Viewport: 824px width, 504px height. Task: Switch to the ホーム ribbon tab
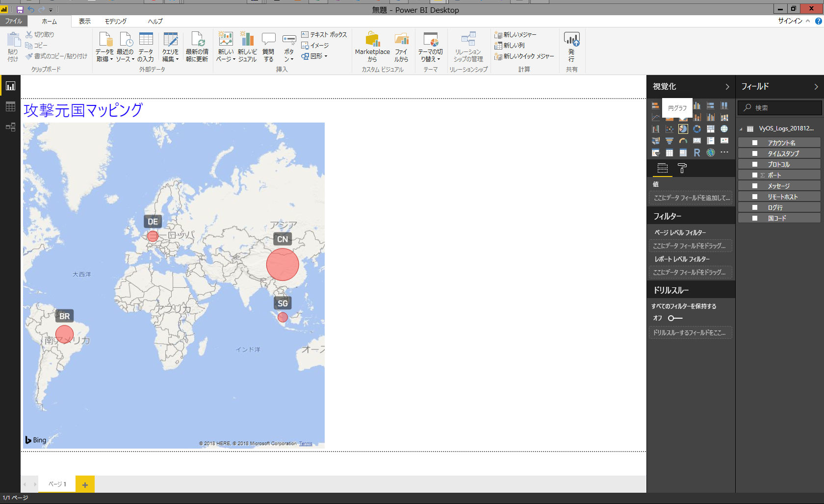49,22
